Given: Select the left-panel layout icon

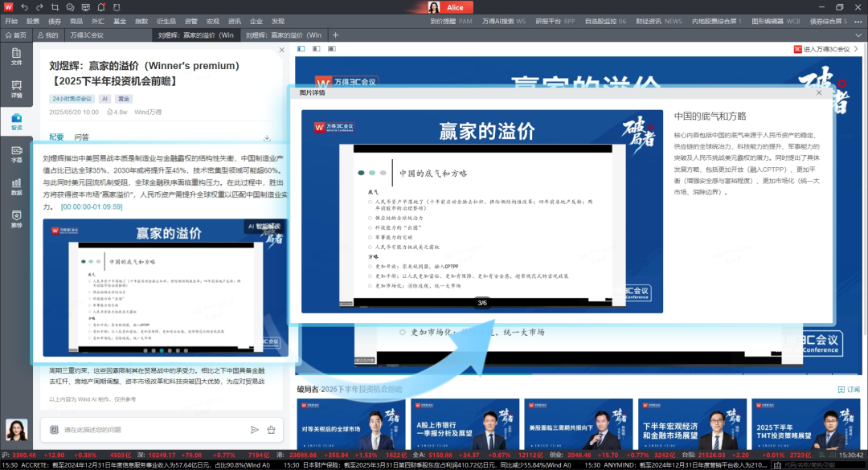Looking at the screenshot, I should pyautogui.click(x=301, y=49).
